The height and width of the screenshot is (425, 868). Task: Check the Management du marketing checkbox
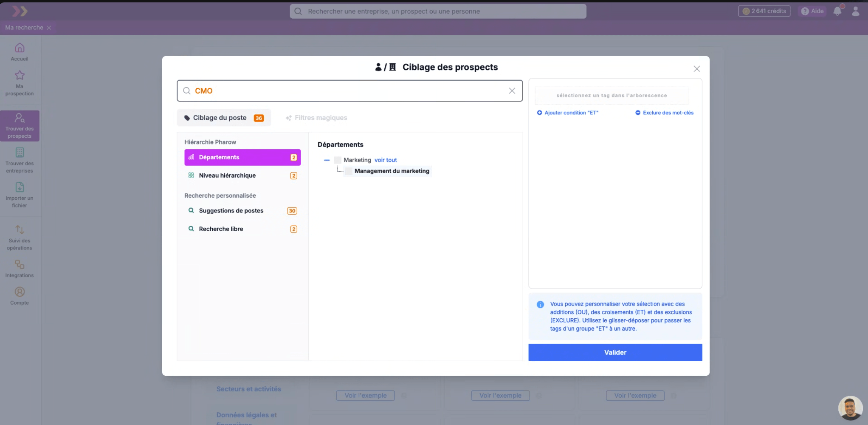click(349, 171)
